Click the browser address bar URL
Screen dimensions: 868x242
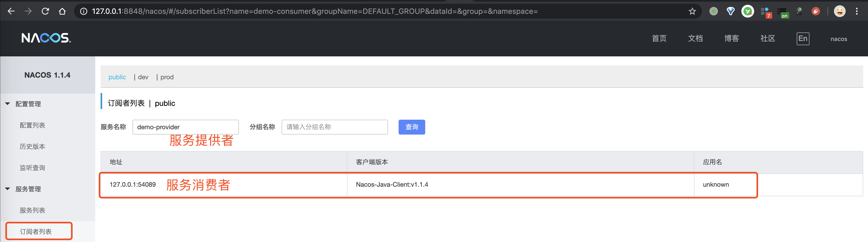[x=315, y=11]
